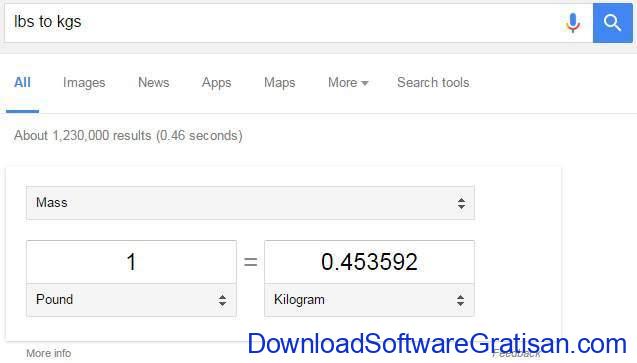Click the kilogram value field showing 0.453592
The height and width of the screenshot is (363, 637).
coord(369,262)
